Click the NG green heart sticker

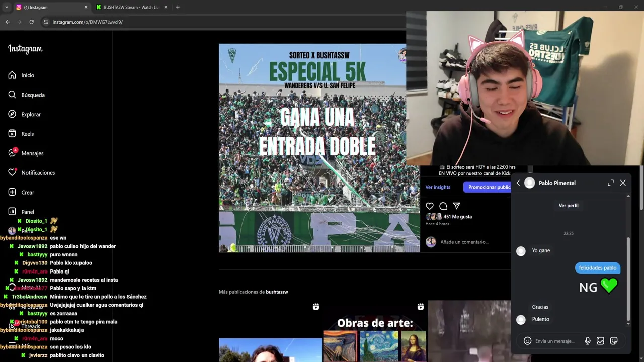[598, 287]
